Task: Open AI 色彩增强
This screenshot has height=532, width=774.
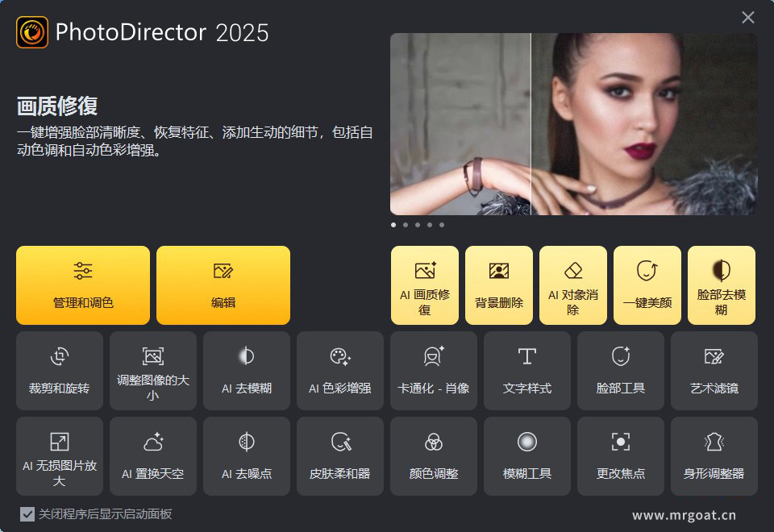Action: 339,371
